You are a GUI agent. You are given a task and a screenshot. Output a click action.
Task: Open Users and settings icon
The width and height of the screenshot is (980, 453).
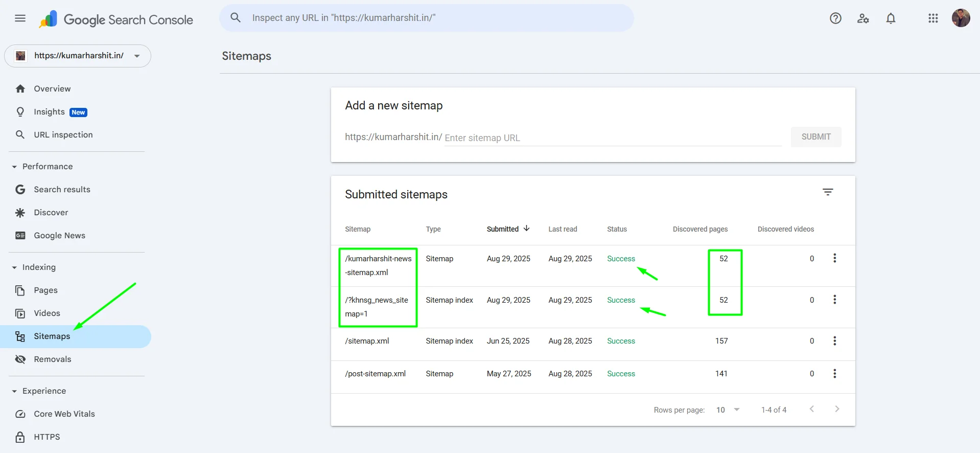point(863,18)
